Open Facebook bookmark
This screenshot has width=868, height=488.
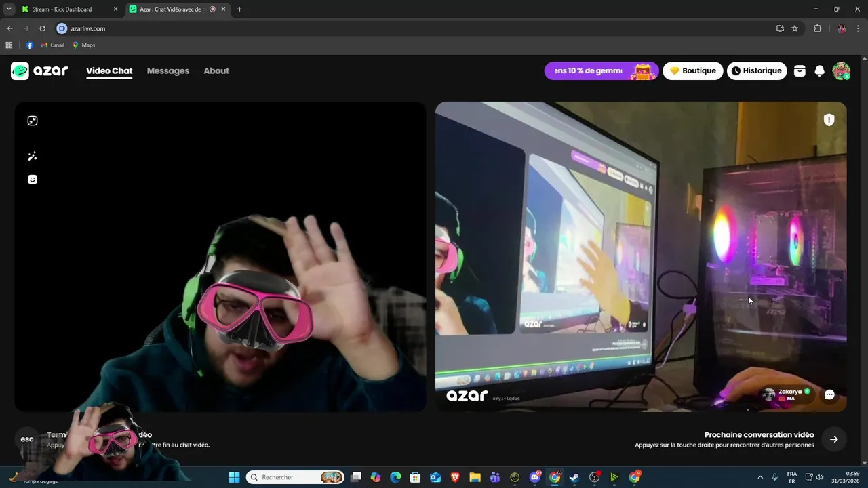coord(30,45)
